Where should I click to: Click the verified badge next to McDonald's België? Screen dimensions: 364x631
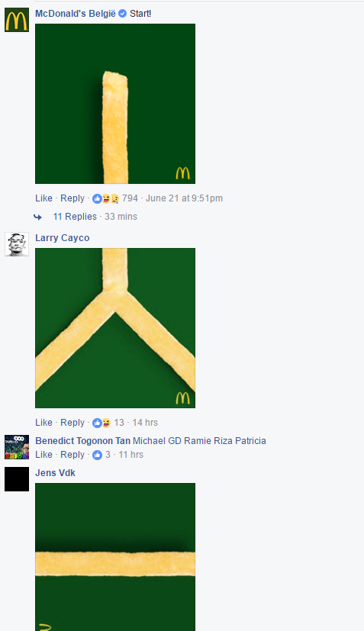pos(122,13)
